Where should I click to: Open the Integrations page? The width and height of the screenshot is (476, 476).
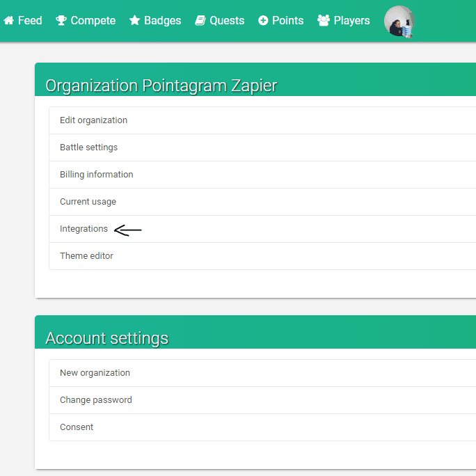tap(262, 229)
